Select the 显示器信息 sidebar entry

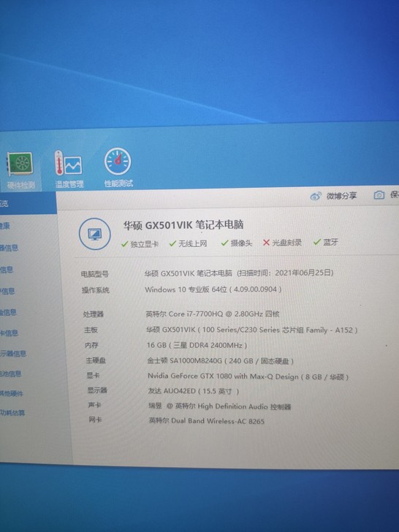point(13,354)
